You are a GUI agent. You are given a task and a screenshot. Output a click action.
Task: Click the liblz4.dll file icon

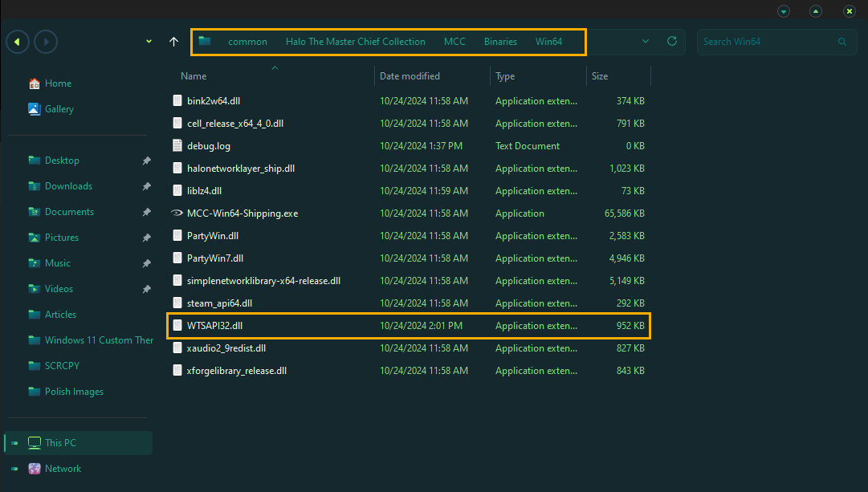coord(177,190)
